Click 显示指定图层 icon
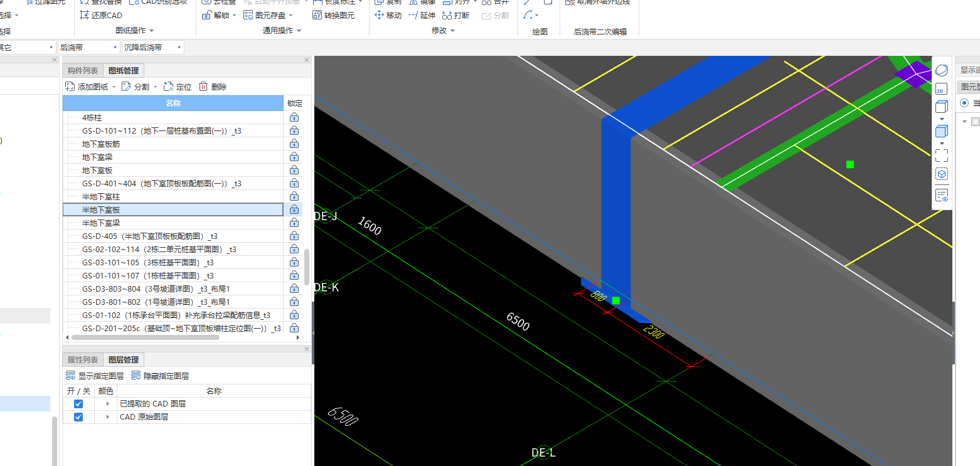This screenshot has height=466, width=980. point(71,376)
